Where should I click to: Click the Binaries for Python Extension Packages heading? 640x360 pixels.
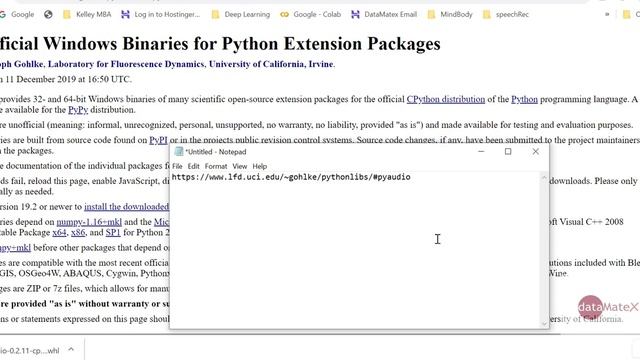click(x=282, y=44)
